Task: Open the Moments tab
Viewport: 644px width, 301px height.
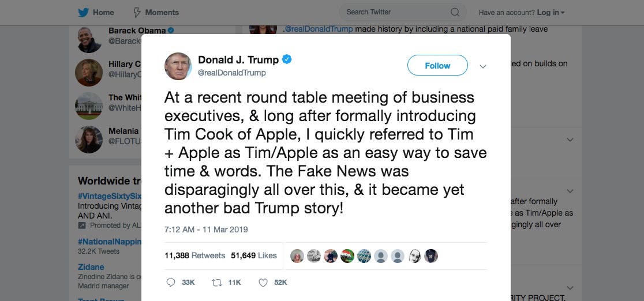Action: 162,12
